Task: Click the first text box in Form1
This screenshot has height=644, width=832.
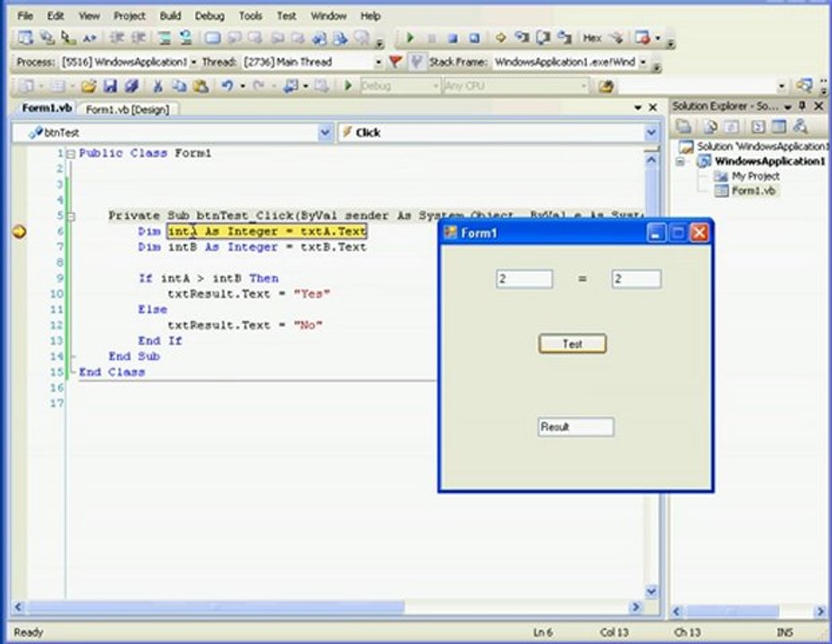Action: point(524,278)
